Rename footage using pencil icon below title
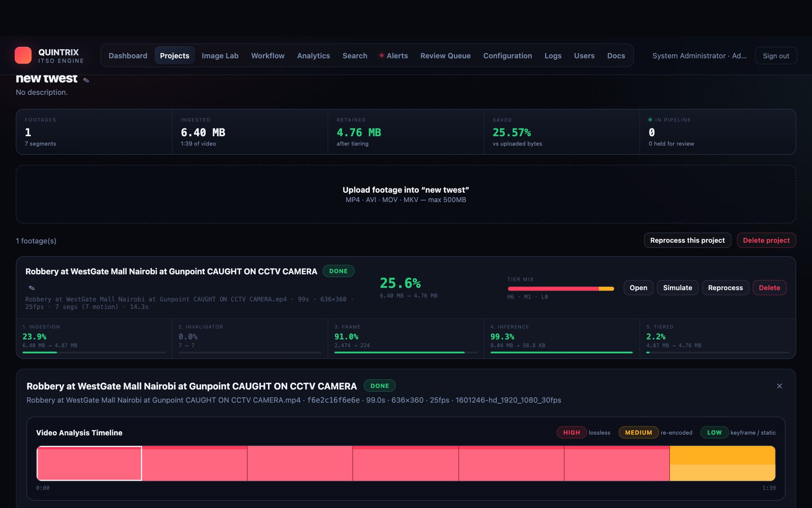This screenshot has width=812, height=508. pos(31,288)
